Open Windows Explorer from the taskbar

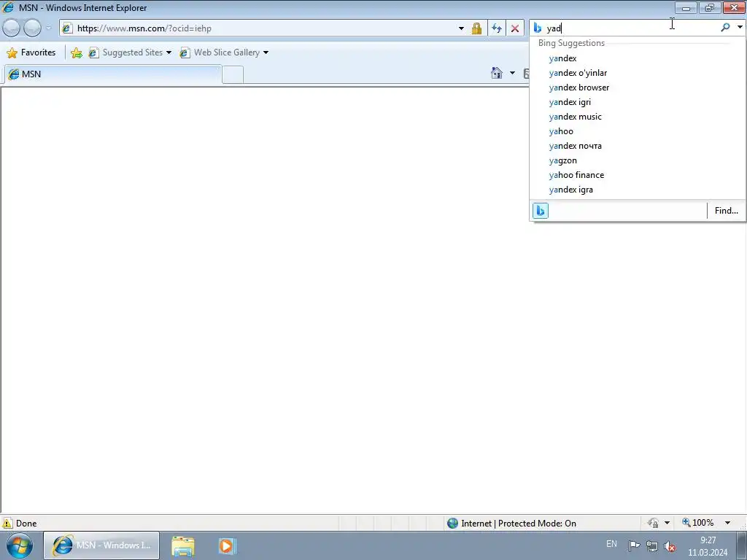tap(183, 545)
